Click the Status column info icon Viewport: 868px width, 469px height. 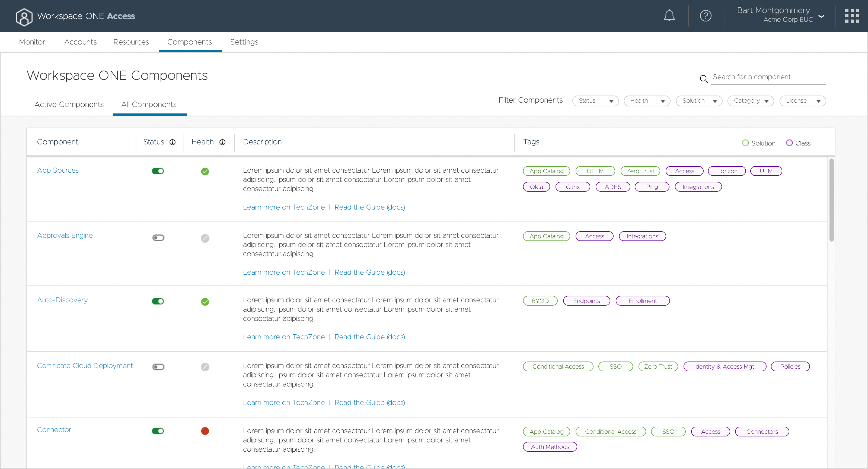[x=173, y=142]
